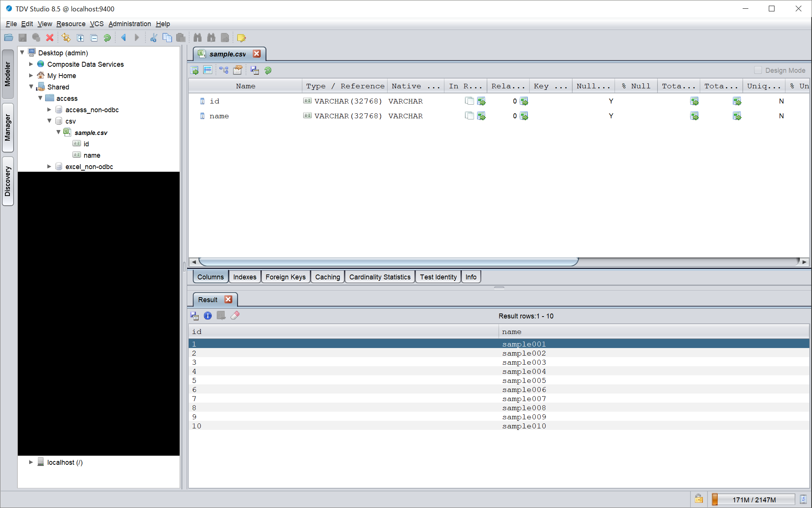This screenshot has height=508, width=812.
Task: Expand Composite Data Services node
Action: click(x=31, y=64)
